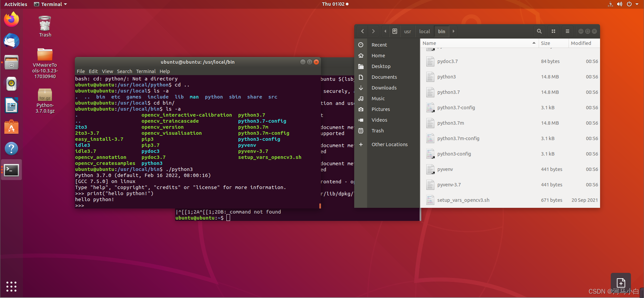Image resolution: width=644 pixels, height=298 pixels.
Task: Sort by Modified column header
Action: 584,43
